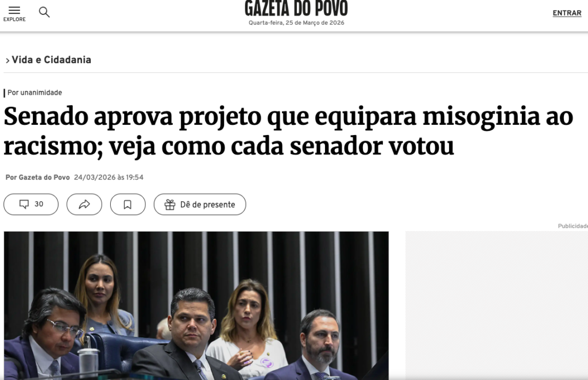Click the Senado aprova projeto headline

tap(288, 130)
